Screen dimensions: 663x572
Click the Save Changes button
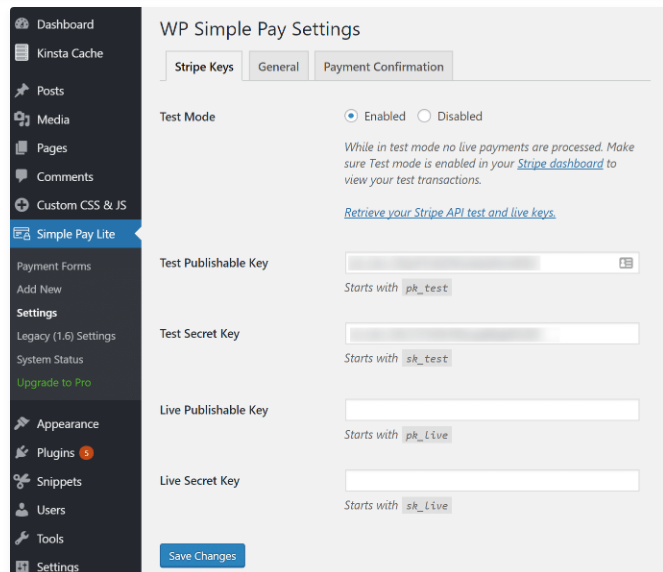(x=202, y=556)
